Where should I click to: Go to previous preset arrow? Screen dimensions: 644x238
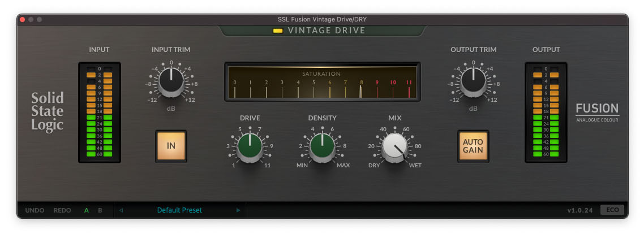click(121, 210)
